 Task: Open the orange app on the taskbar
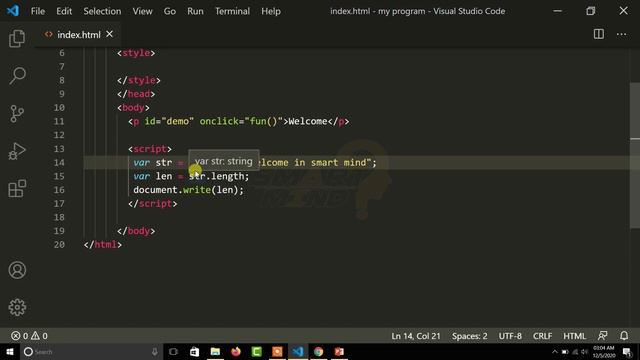click(x=277, y=351)
